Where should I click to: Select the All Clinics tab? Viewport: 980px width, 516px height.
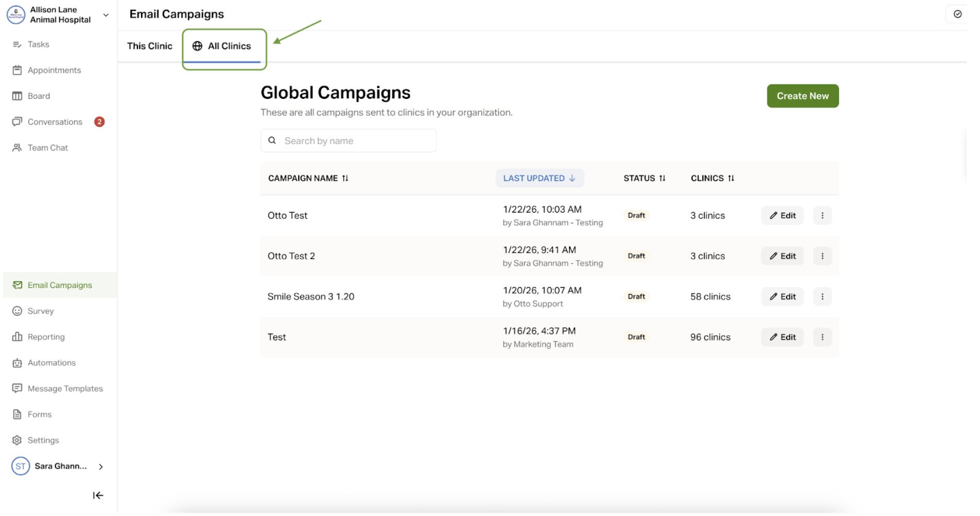pyautogui.click(x=224, y=46)
